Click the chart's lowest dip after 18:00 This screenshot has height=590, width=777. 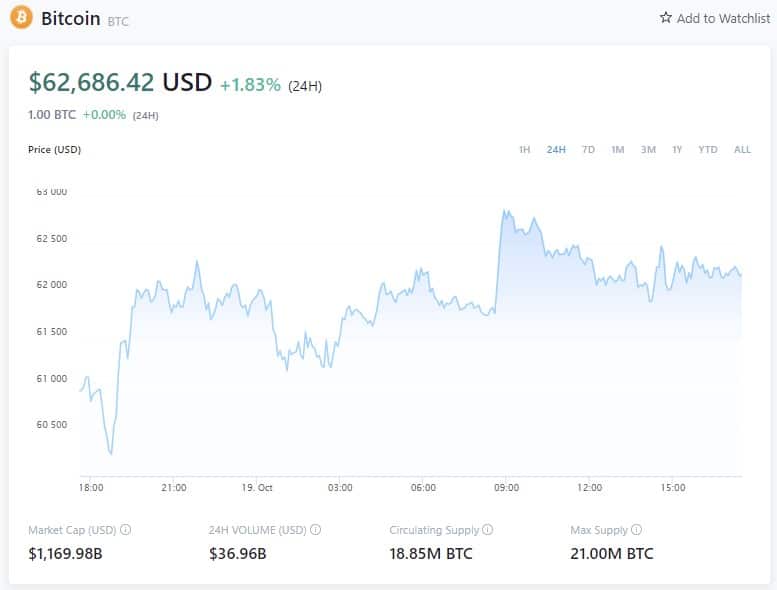coord(111,453)
